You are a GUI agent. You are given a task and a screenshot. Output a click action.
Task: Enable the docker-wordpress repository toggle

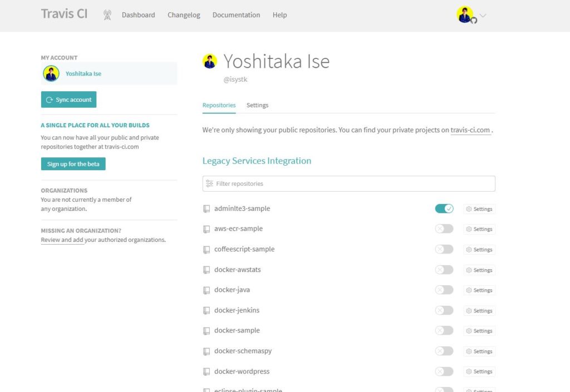click(x=444, y=371)
